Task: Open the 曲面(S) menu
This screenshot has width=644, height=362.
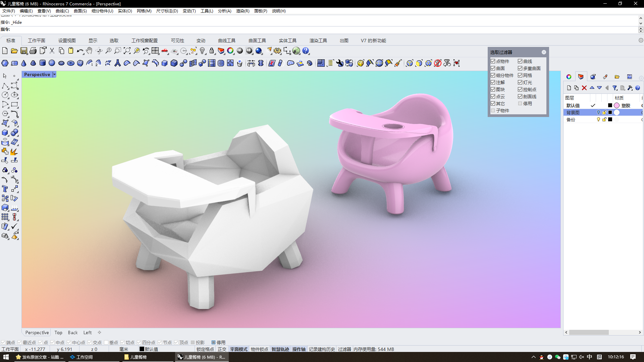Action: pos(80,11)
